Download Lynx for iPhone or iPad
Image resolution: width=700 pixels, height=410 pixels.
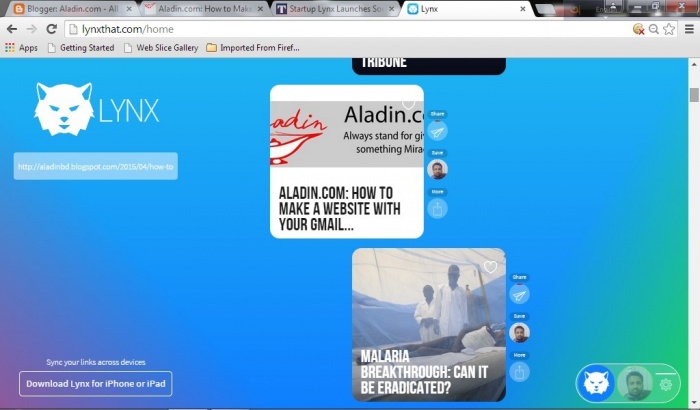96,384
